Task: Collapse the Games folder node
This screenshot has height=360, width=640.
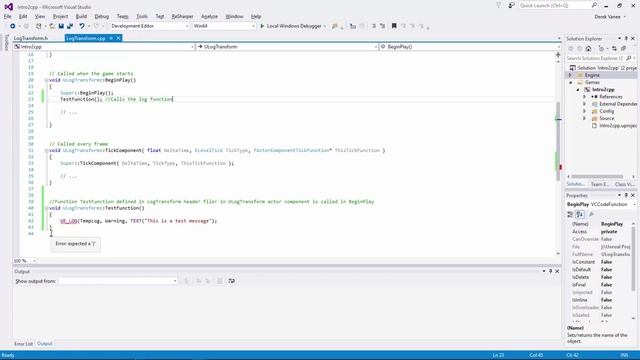Action: (571, 82)
